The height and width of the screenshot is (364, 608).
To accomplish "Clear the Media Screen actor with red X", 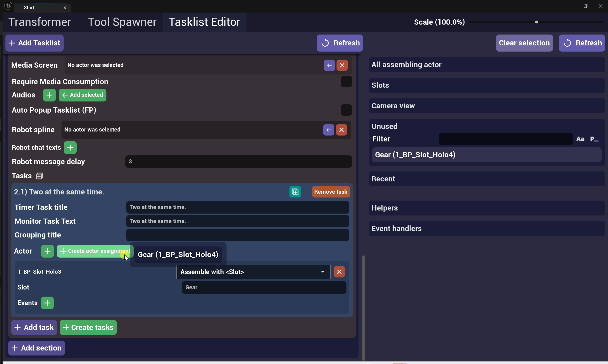I will (342, 65).
